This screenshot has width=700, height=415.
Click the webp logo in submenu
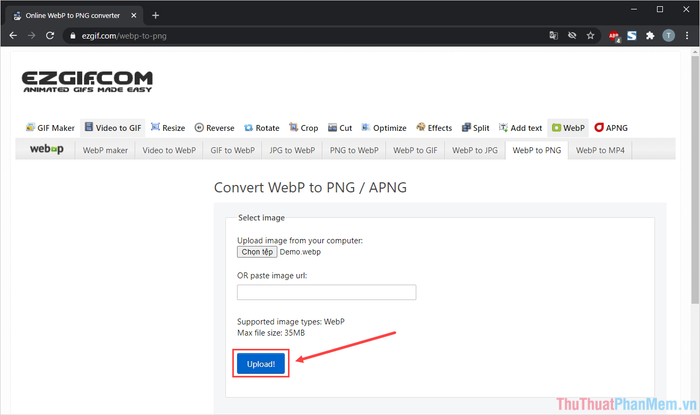(46, 149)
